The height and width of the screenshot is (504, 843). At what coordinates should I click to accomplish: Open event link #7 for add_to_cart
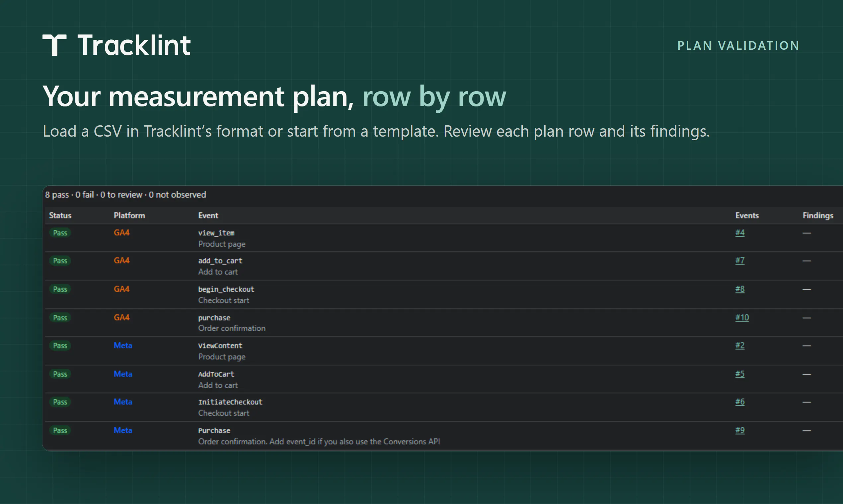[740, 261]
